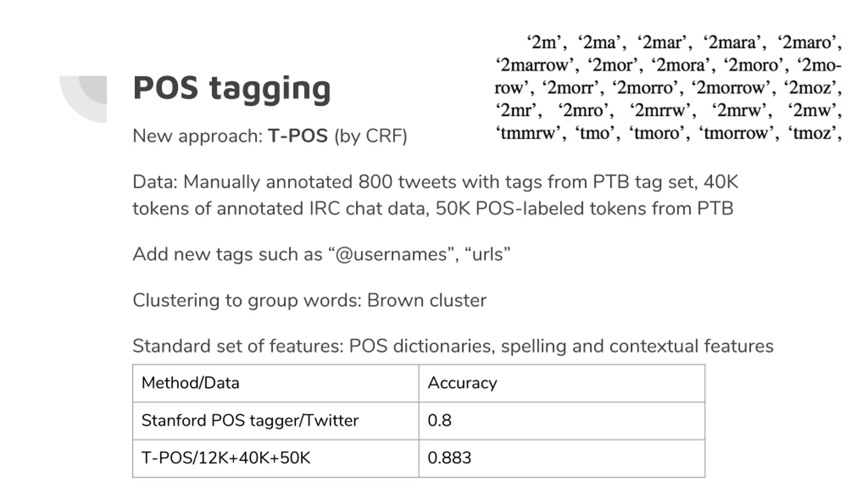Click the IRC chat data text line

(x=433, y=208)
